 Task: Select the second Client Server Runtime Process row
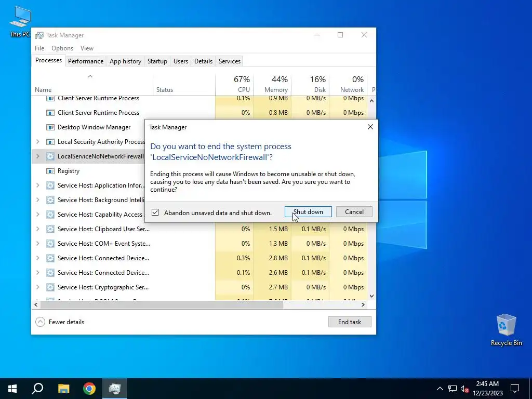pyautogui.click(x=199, y=113)
